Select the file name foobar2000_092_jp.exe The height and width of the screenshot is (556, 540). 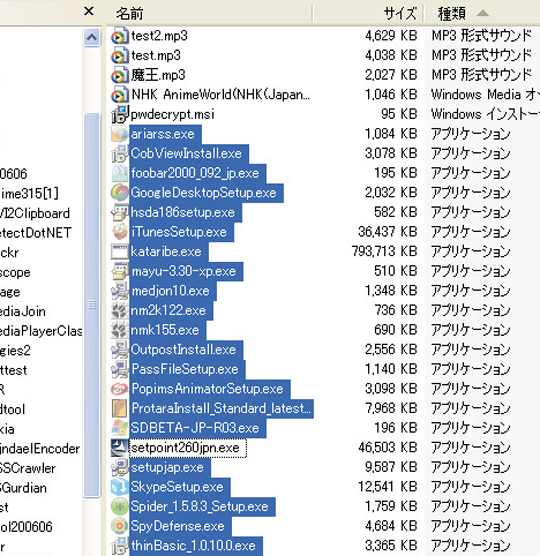[195, 173]
